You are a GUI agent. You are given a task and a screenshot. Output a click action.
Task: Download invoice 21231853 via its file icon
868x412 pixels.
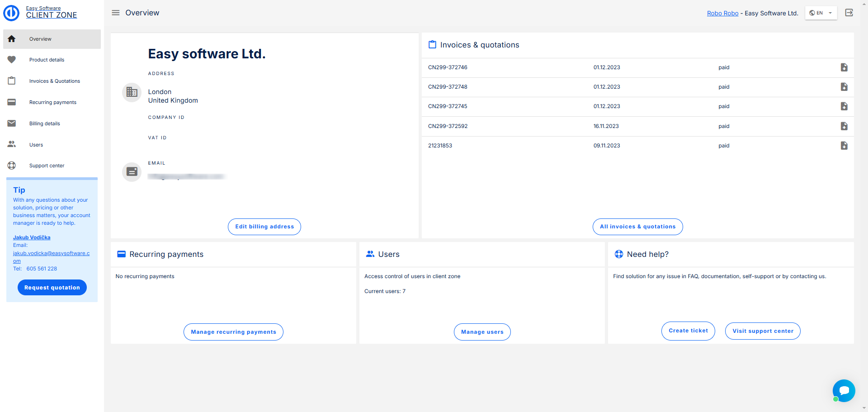844,146
